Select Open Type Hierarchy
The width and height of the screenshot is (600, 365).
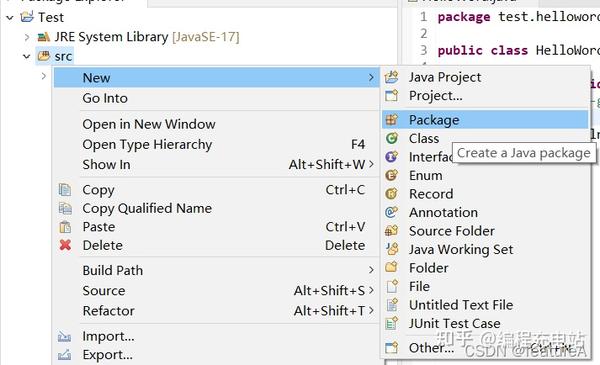pyautogui.click(x=216, y=144)
